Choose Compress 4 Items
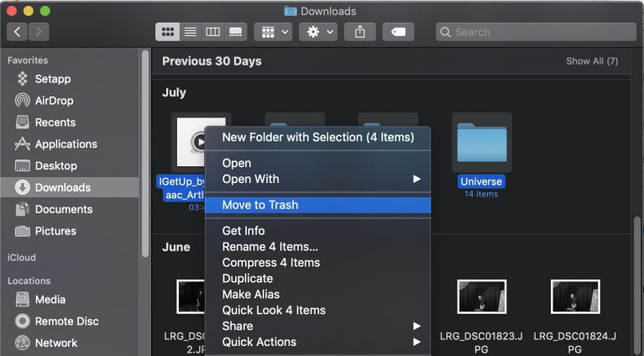This screenshot has width=644, height=356. click(x=318, y=263)
